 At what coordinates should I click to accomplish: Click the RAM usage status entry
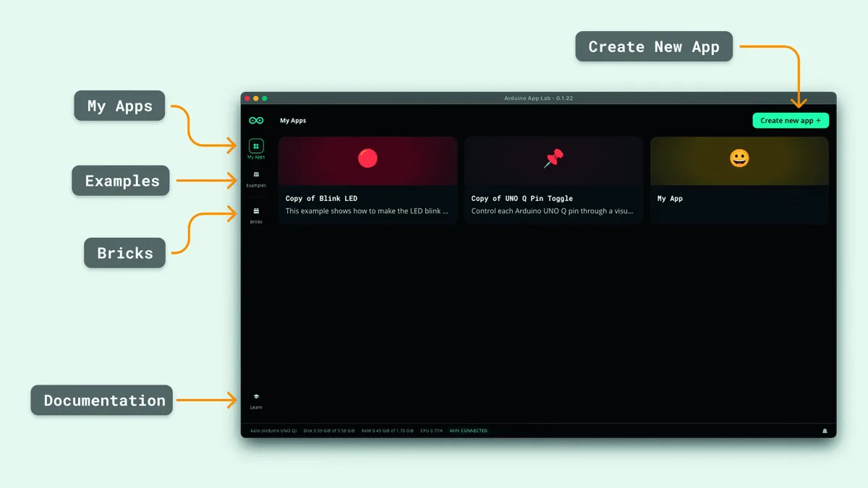[x=388, y=431]
